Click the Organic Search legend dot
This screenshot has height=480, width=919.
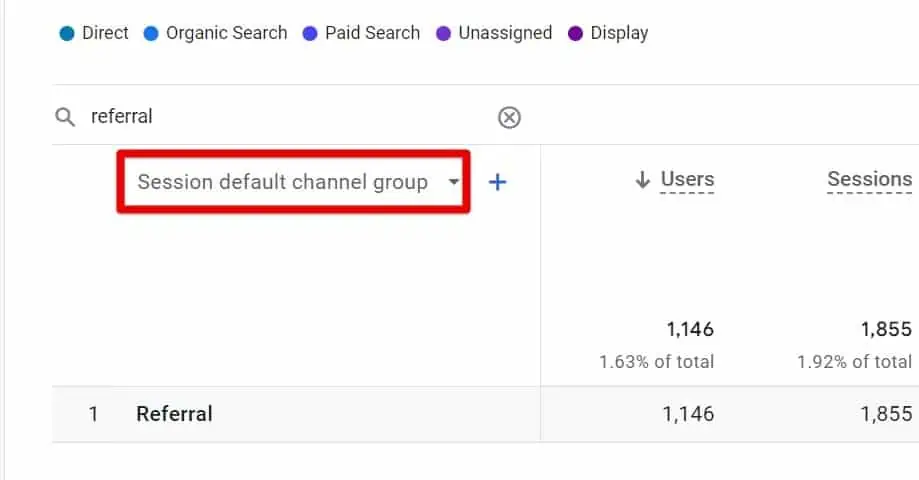coord(151,34)
